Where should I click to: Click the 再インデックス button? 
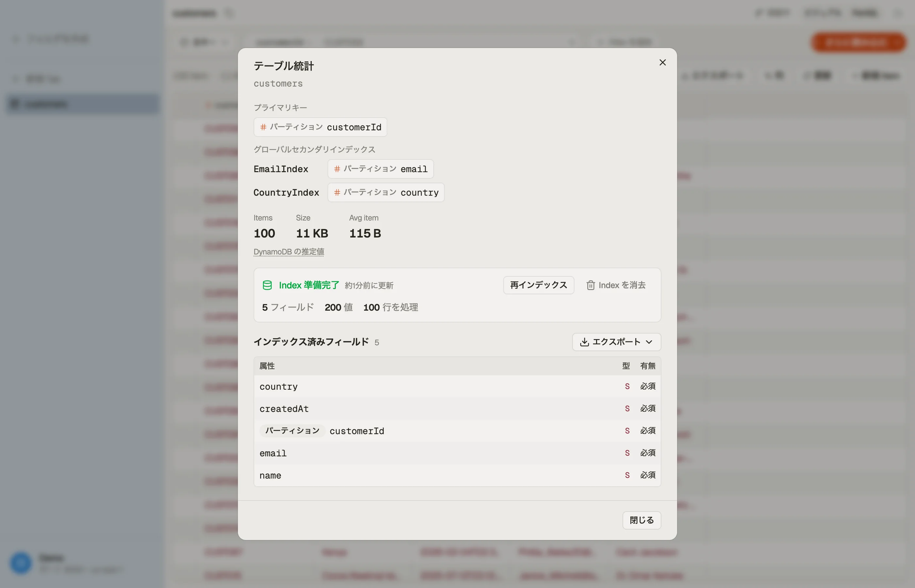539,285
